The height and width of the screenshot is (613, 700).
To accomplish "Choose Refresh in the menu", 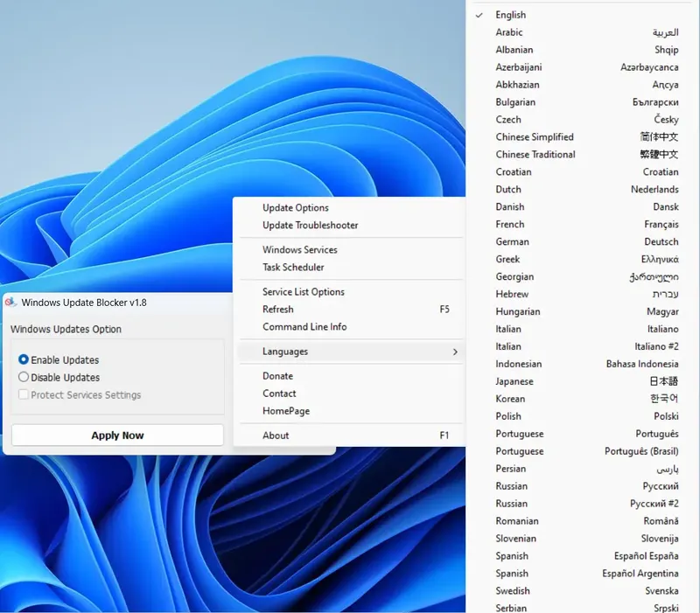I will 351,309.
